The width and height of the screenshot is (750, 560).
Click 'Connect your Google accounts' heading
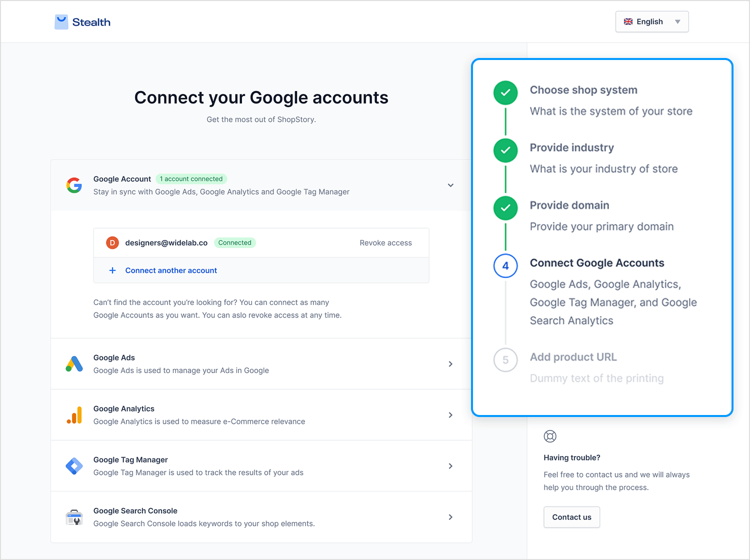tap(261, 97)
